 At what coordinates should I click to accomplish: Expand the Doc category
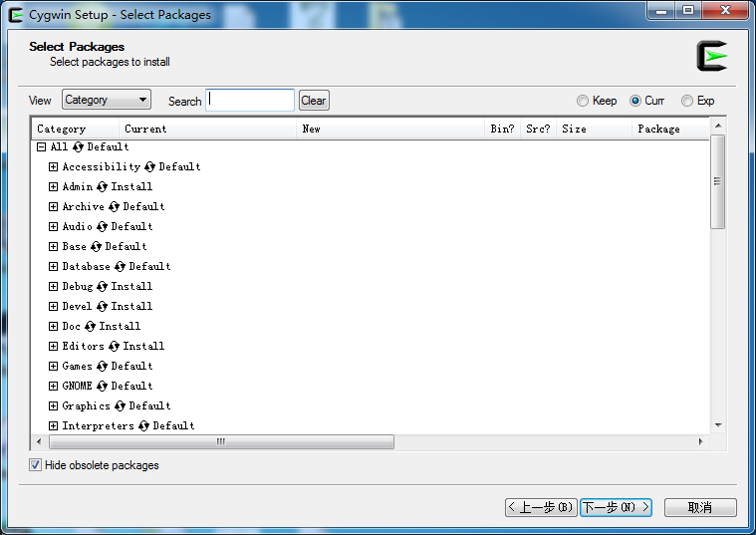[x=53, y=327]
